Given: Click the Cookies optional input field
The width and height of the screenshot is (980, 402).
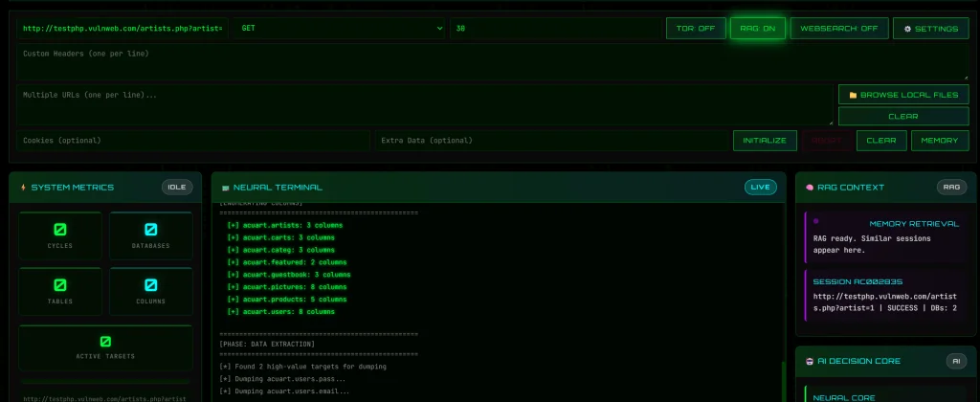Looking at the screenshot, I should (x=192, y=141).
